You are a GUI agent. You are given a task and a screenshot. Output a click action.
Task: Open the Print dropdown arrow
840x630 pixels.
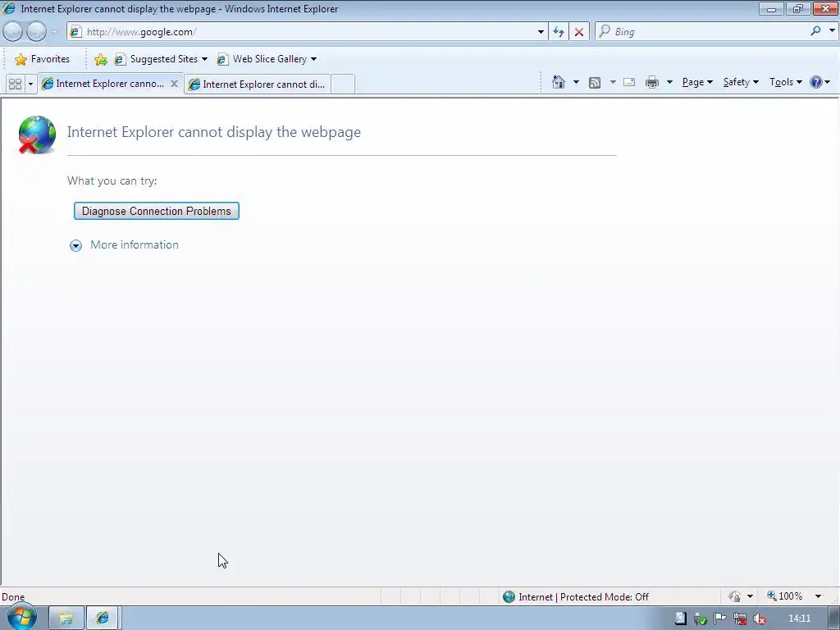[x=669, y=82]
